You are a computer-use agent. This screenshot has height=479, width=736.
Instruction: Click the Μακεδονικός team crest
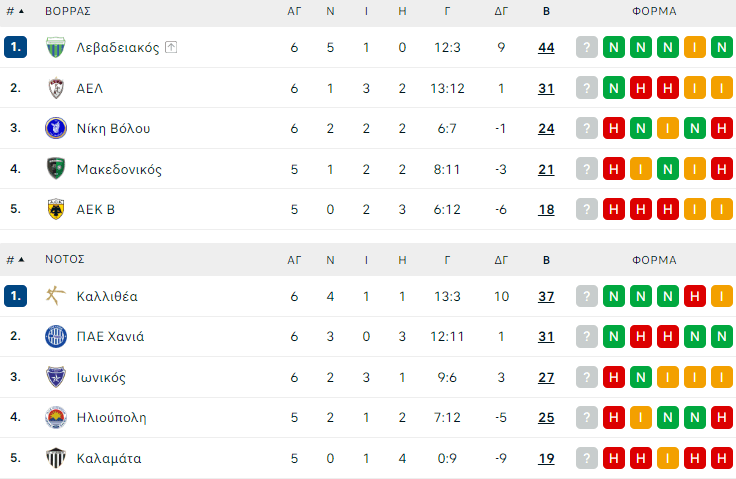[56, 169]
